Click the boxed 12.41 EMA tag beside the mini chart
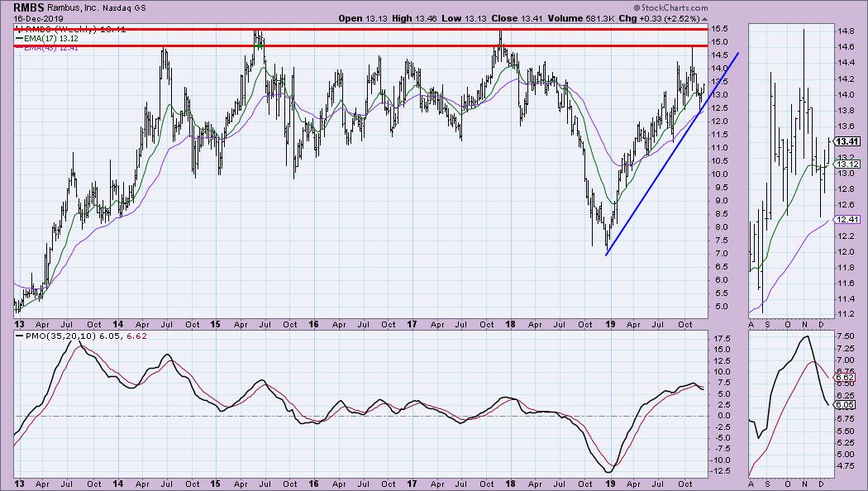 (x=847, y=220)
